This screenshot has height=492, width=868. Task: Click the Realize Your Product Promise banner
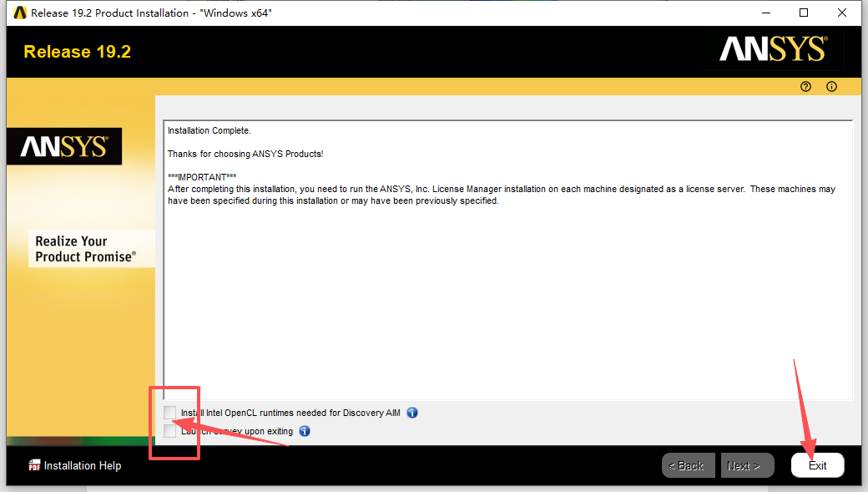pos(84,249)
